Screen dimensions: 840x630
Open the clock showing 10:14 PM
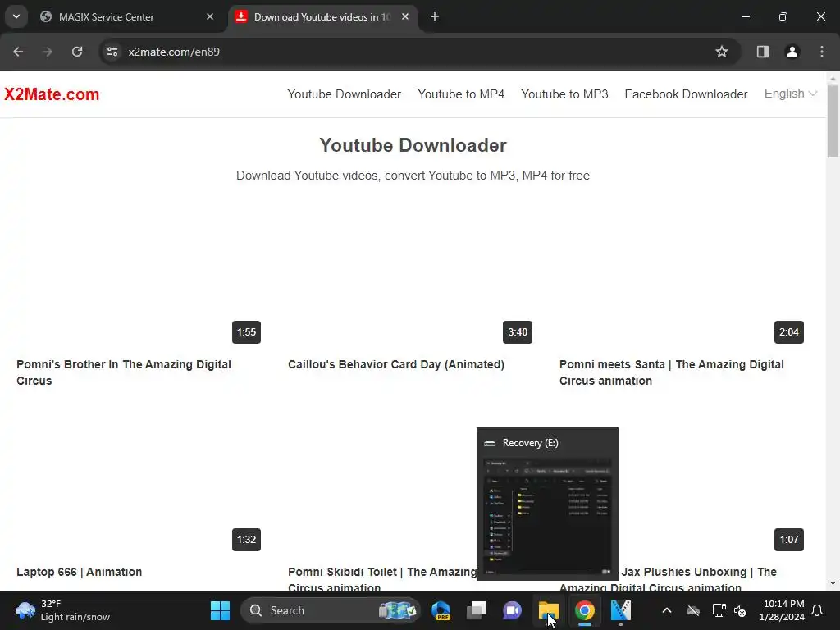pyautogui.click(x=782, y=610)
